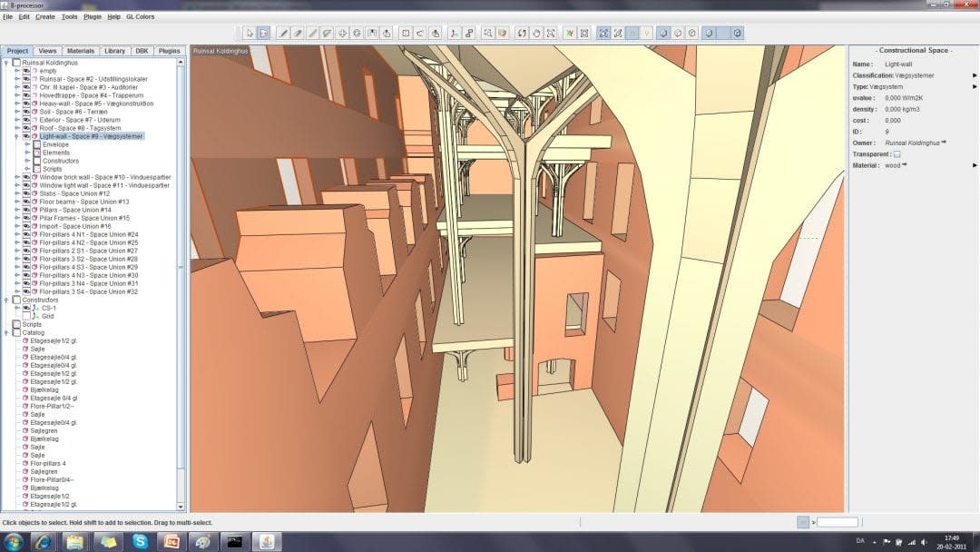Activate the pencil drawing tool
Image resolution: width=980 pixels, height=552 pixels.
284,33
